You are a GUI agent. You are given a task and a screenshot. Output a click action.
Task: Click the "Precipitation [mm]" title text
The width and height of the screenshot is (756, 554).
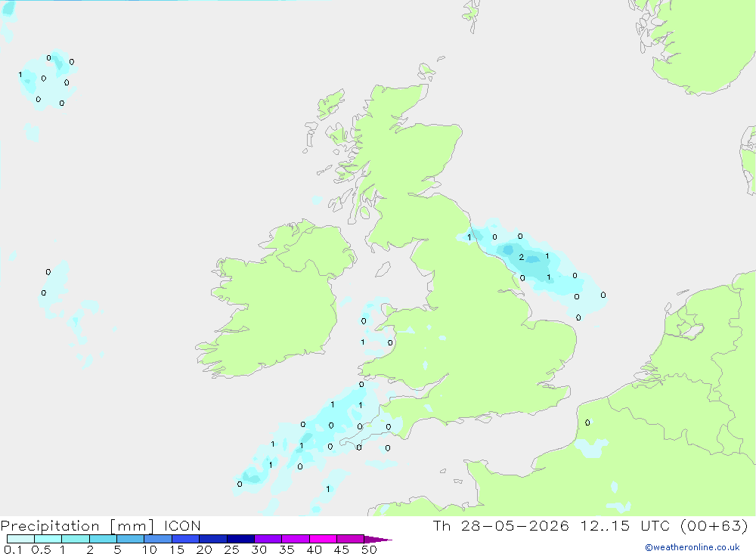click(x=77, y=525)
